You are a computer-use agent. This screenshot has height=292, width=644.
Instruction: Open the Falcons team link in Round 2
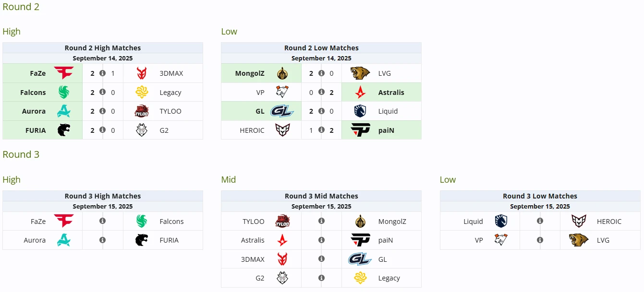pos(33,92)
